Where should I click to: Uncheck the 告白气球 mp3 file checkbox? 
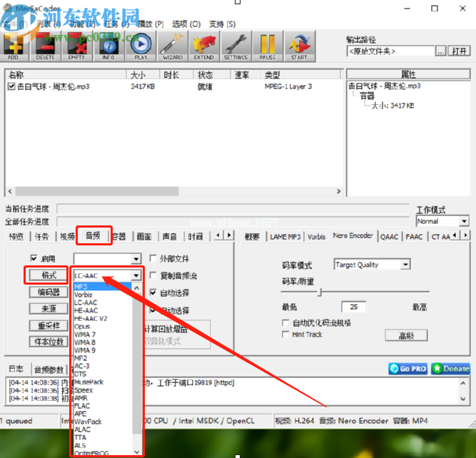coord(11,87)
